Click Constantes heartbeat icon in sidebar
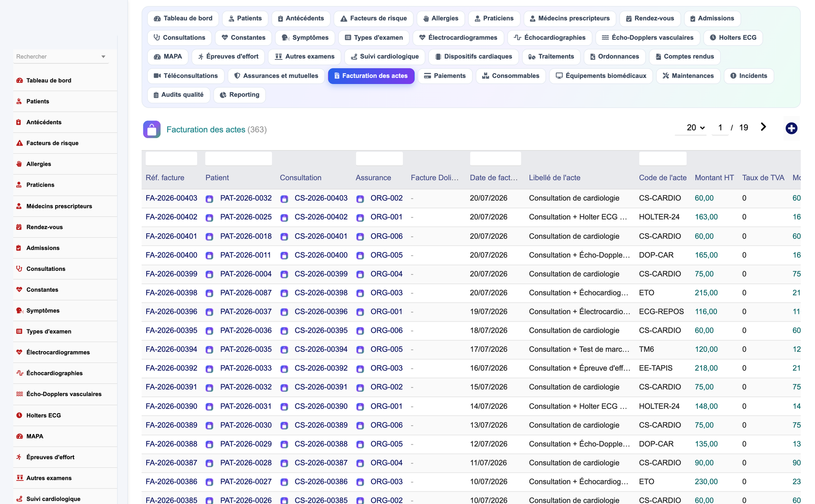 [19, 290]
